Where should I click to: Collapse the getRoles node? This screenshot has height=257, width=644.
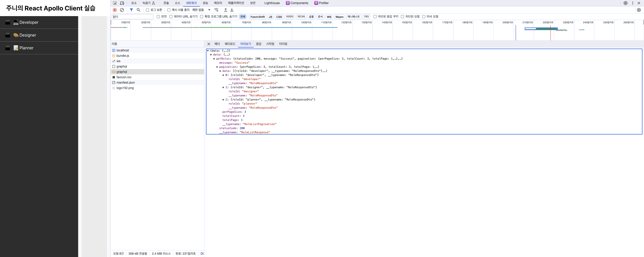click(214, 59)
